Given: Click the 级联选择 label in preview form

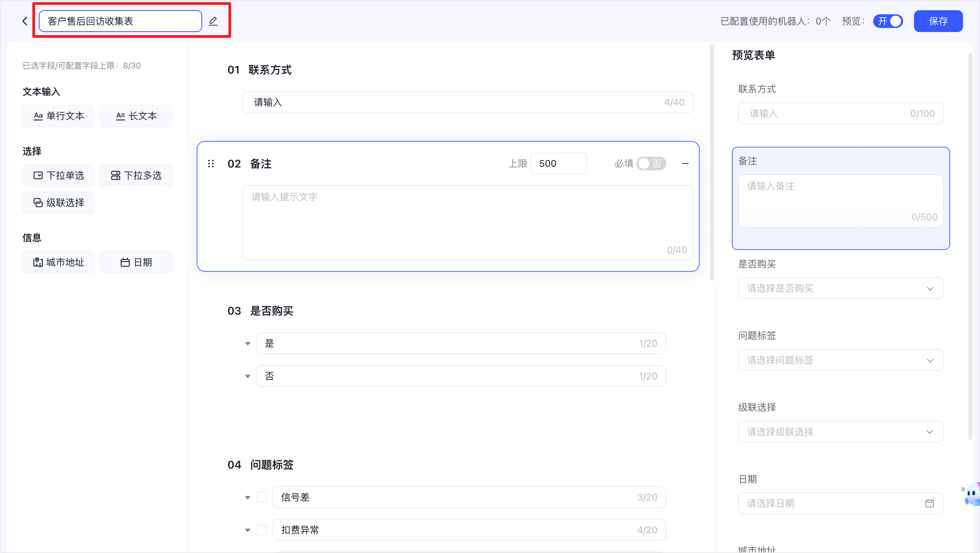Looking at the screenshot, I should (x=757, y=407).
